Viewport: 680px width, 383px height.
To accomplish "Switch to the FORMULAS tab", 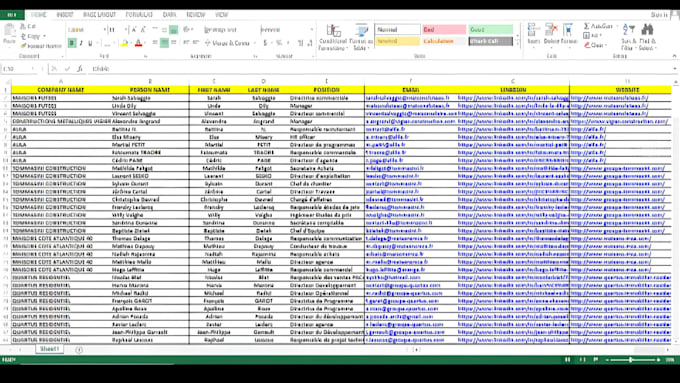I will [x=139, y=15].
